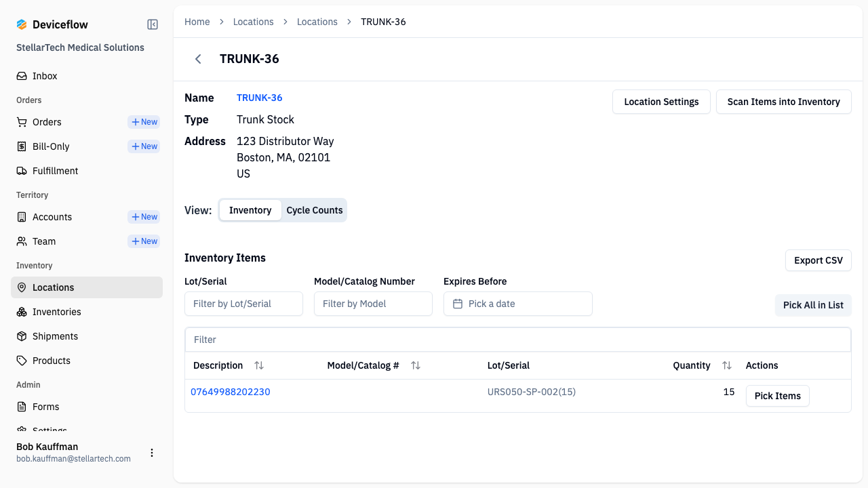Add new account with + New

click(x=144, y=217)
